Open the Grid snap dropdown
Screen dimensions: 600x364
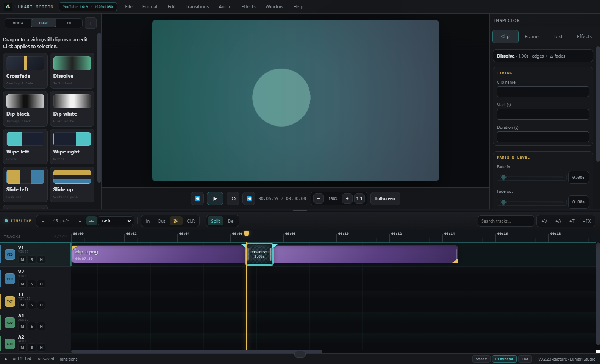116,221
